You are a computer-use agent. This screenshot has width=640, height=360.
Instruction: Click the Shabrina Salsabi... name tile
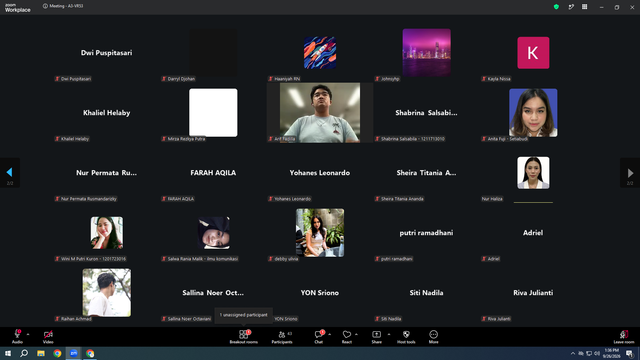tap(426, 113)
